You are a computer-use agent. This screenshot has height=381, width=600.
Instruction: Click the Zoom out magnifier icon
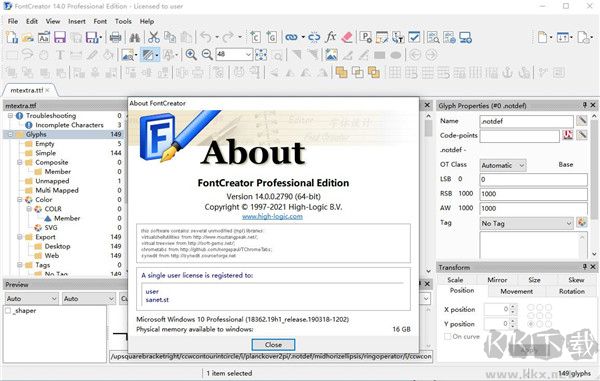tap(207, 55)
